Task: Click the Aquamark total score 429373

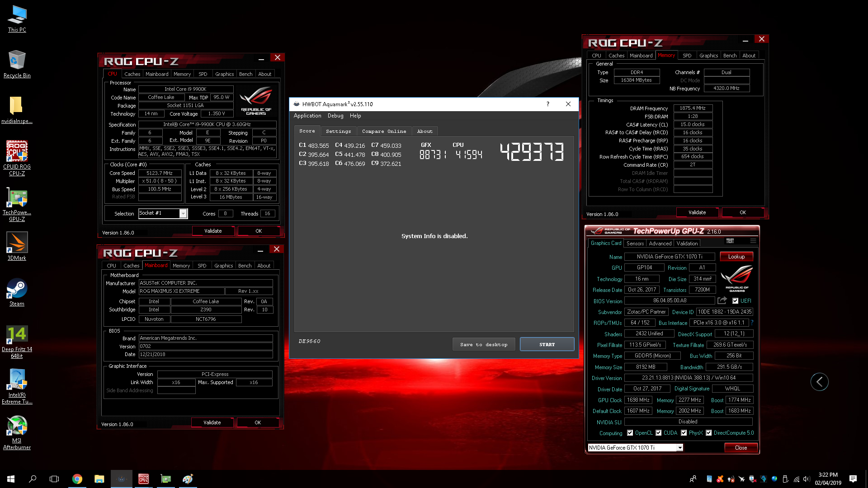Action: click(532, 152)
